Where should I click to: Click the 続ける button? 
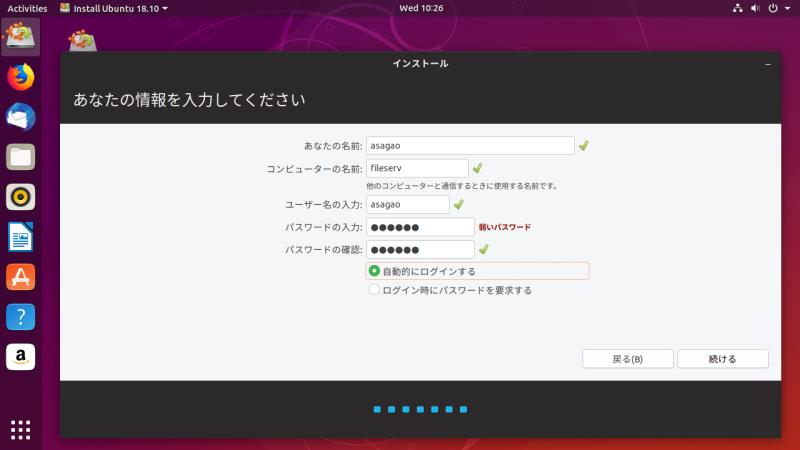(x=722, y=359)
